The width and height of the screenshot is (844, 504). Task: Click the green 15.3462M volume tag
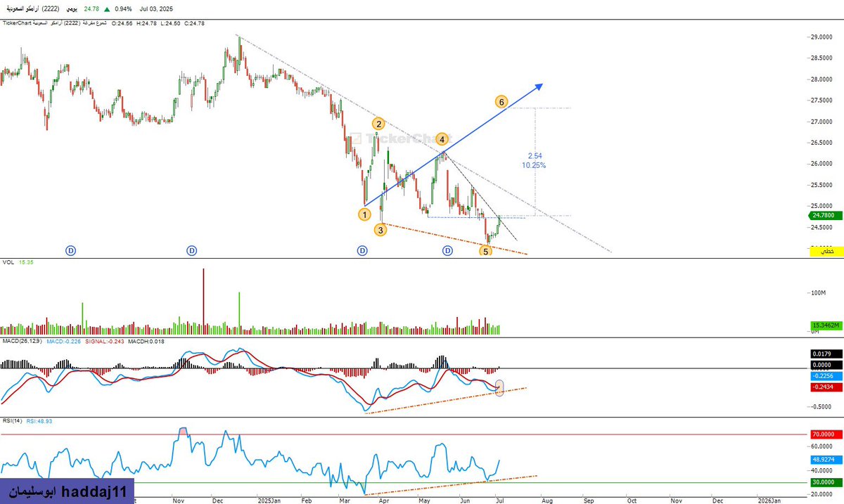(826, 325)
